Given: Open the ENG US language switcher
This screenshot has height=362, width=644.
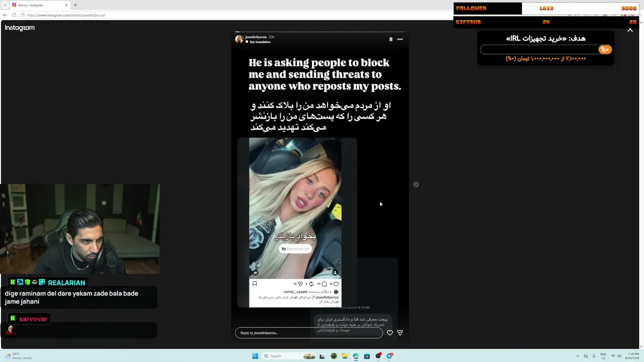Looking at the screenshot, I should [603, 356].
